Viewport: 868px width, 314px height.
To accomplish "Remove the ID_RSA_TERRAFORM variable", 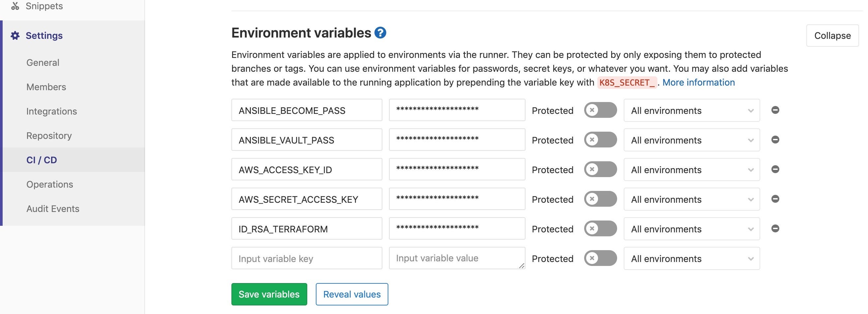I will tap(775, 228).
